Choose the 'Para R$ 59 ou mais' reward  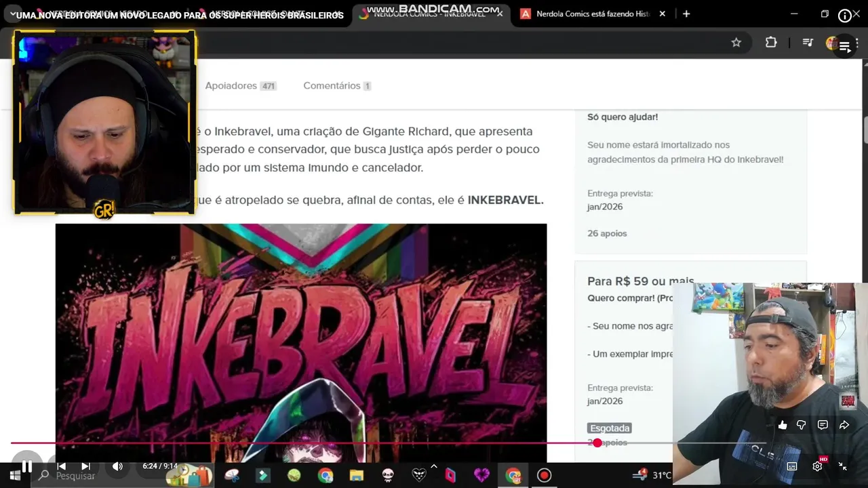click(640, 281)
